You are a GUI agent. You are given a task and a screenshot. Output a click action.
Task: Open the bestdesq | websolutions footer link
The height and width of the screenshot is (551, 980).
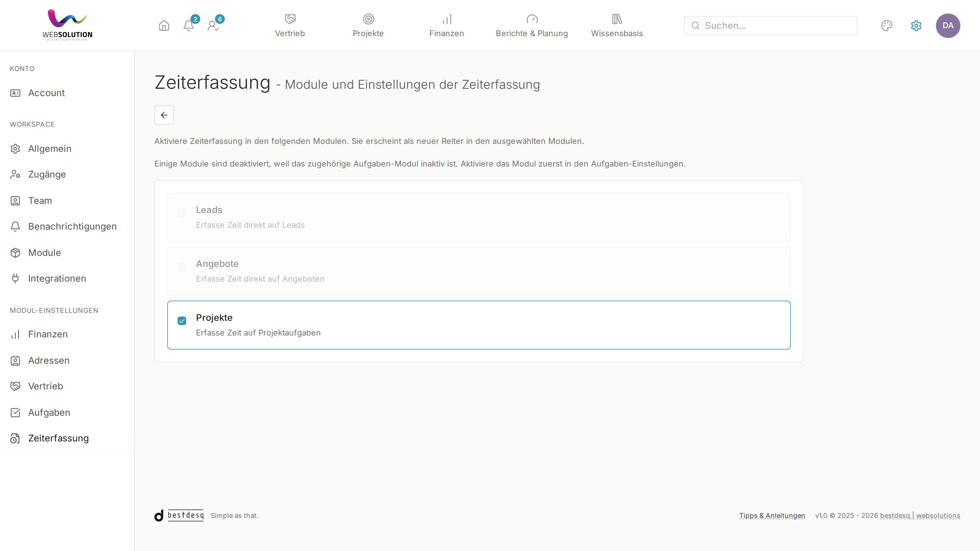pos(920,515)
